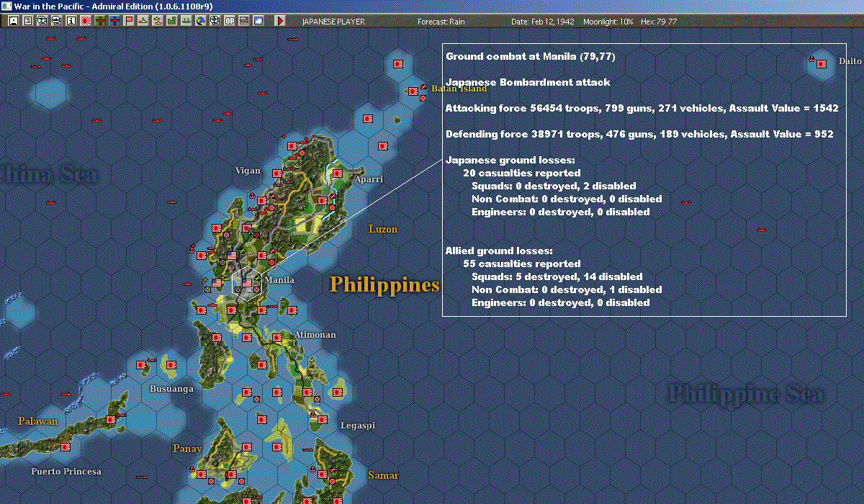Click Japanese flag at Daito island
This screenshot has height=504, width=864.
pos(821,63)
